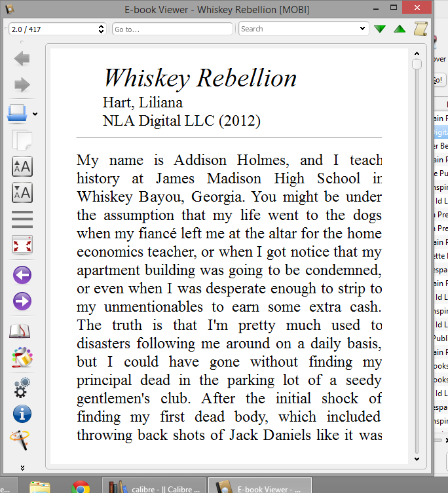Toggle full screen mode icon
Viewport: 448px width, 493px height.
pos(22,244)
